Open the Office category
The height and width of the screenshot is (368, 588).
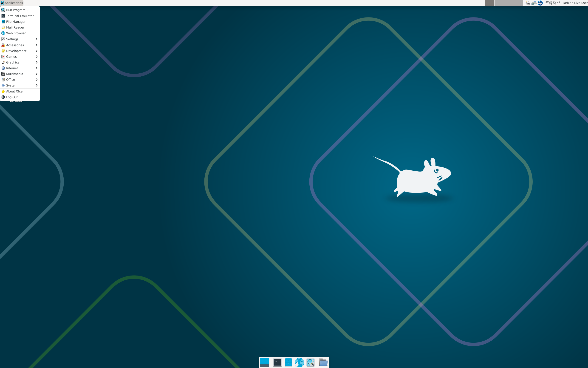(x=20, y=80)
